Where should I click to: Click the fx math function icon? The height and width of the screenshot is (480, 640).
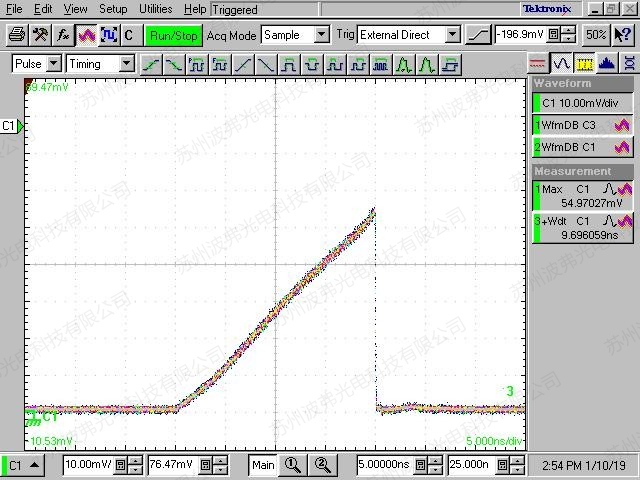[x=64, y=34]
